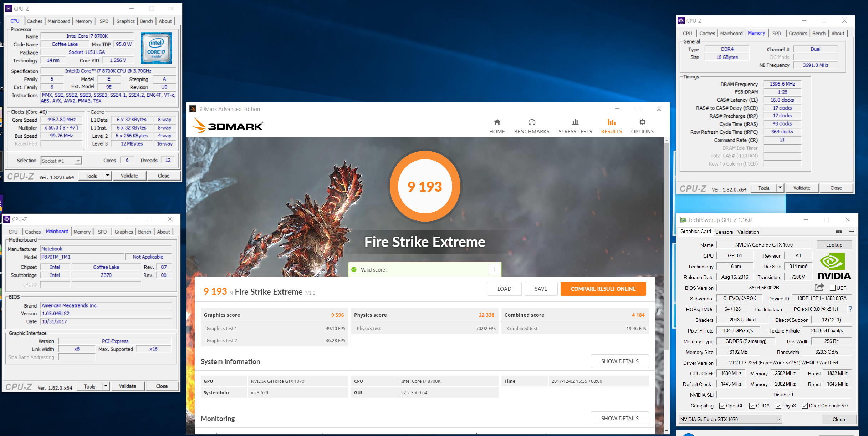Show details for Monitoring
Image resolution: width=868 pixels, height=436 pixels.
click(x=620, y=418)
